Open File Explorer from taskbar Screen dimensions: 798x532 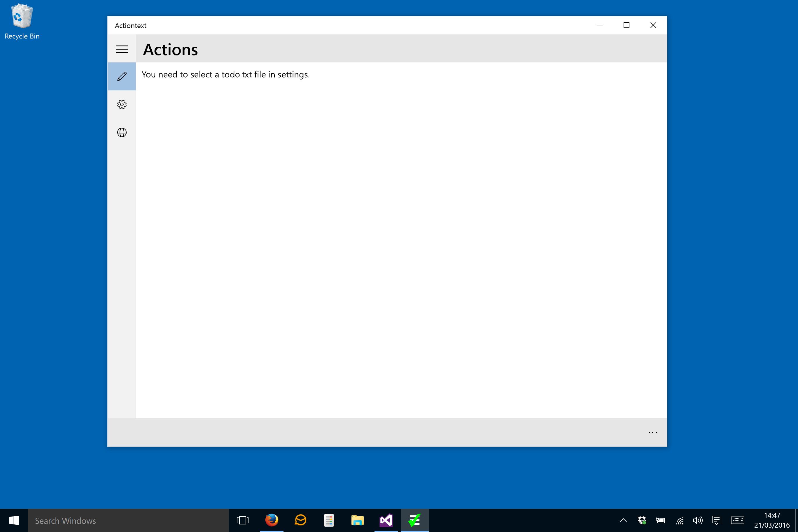[357, 520]
